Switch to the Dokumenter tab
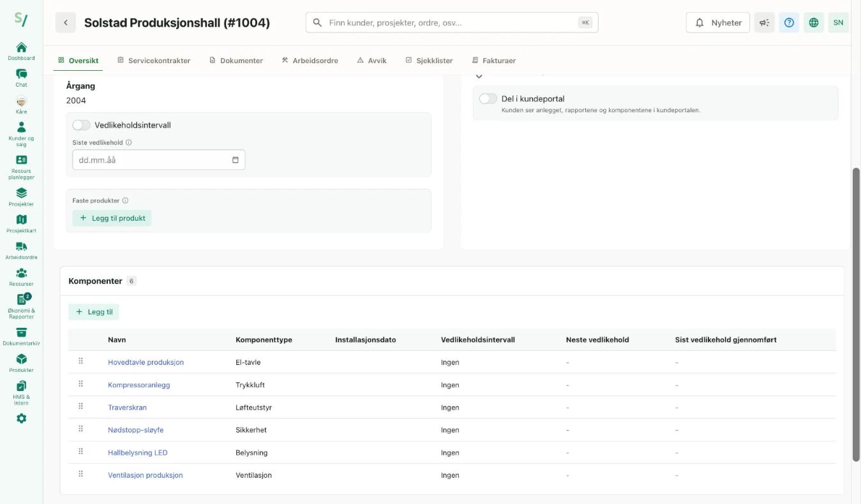861x504 pixels. [x=236, y=61]
